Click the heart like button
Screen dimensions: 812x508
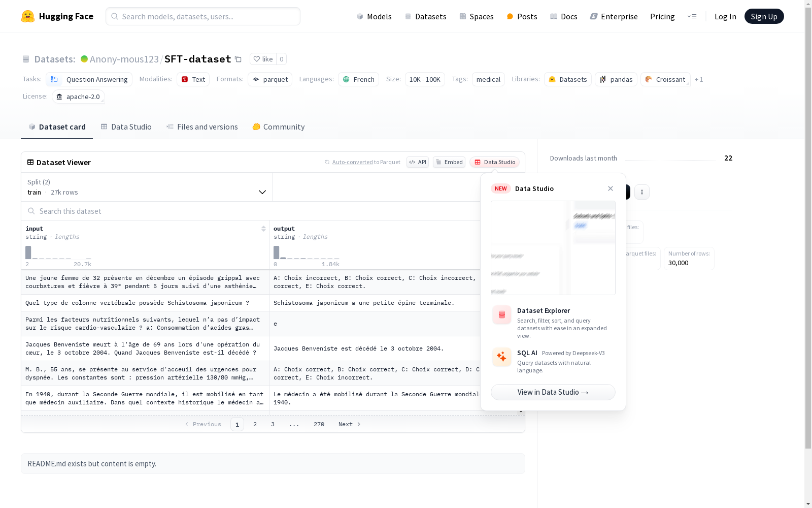(x=263, y=59)
